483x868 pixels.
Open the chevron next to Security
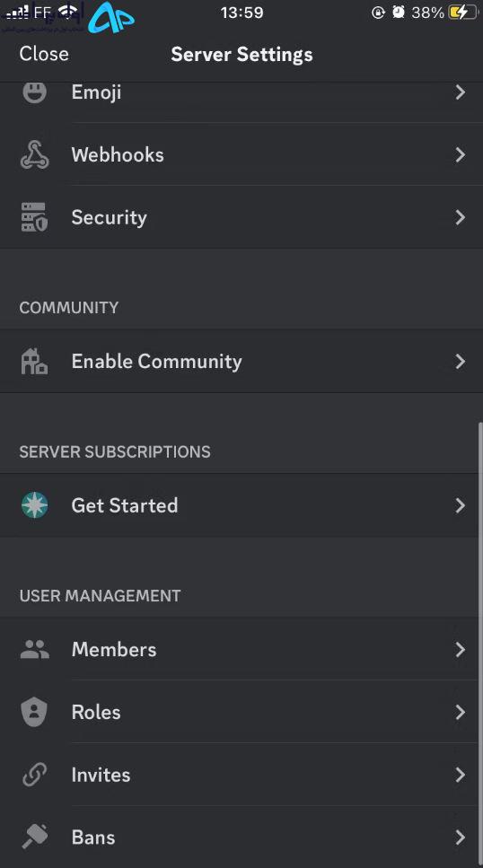[x=461, y=217]
